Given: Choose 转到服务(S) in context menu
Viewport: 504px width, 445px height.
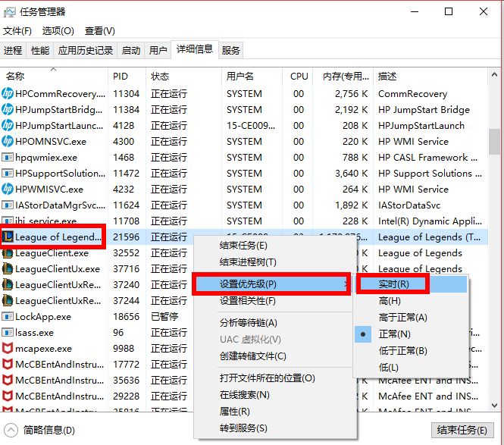Looking at the screenshot, I should click(275, 428).
